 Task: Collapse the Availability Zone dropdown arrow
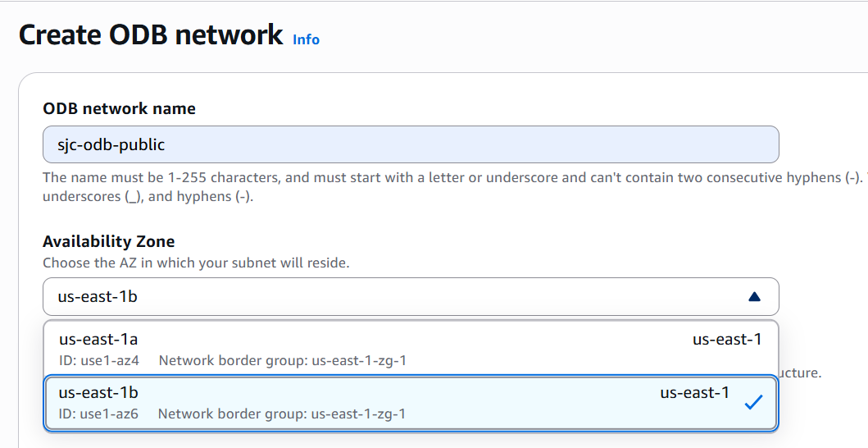[x=754, y=296]
